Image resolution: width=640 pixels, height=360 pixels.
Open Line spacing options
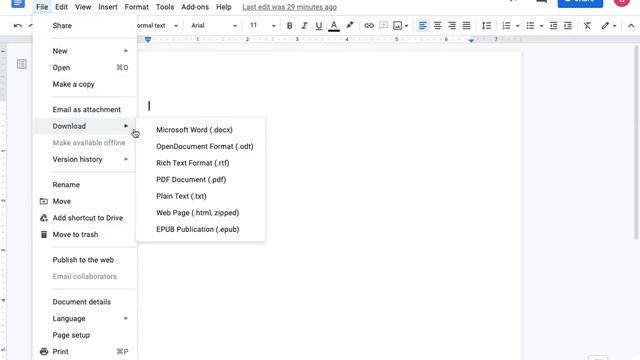coord(486,26)
